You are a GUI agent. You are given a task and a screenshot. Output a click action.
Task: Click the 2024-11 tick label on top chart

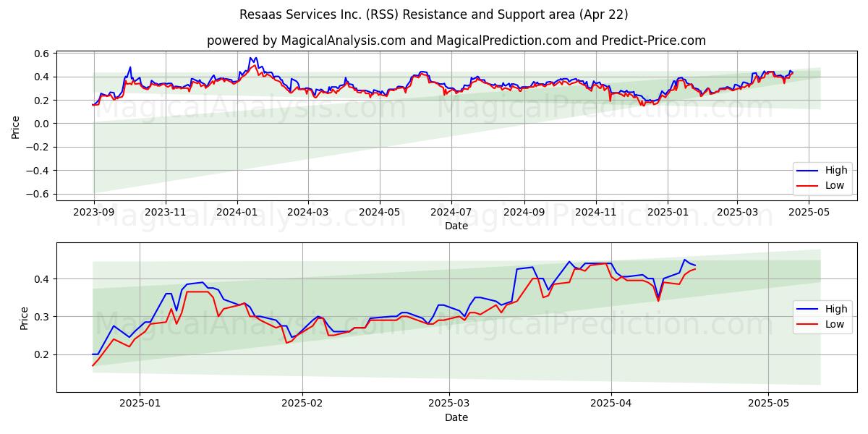click(x=596, y=212)
